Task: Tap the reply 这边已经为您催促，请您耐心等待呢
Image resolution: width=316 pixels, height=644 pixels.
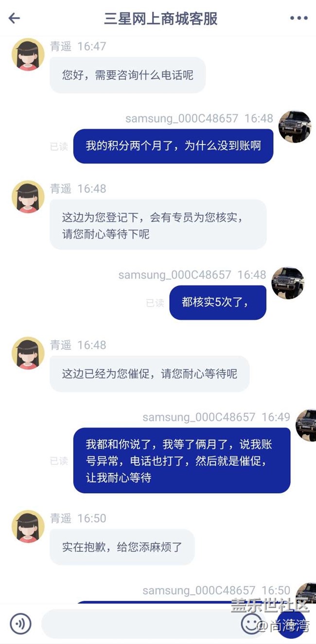Action: click(149, 374)
